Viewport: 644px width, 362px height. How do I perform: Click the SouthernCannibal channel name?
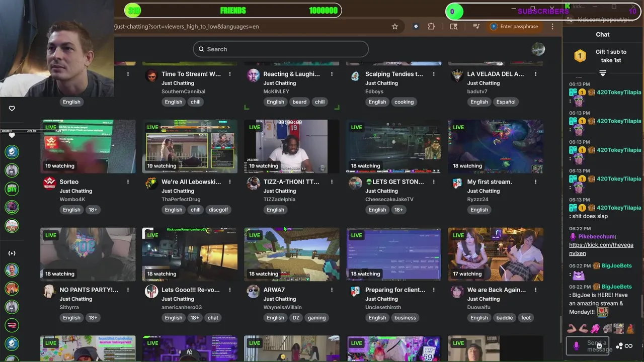(183, 92)
